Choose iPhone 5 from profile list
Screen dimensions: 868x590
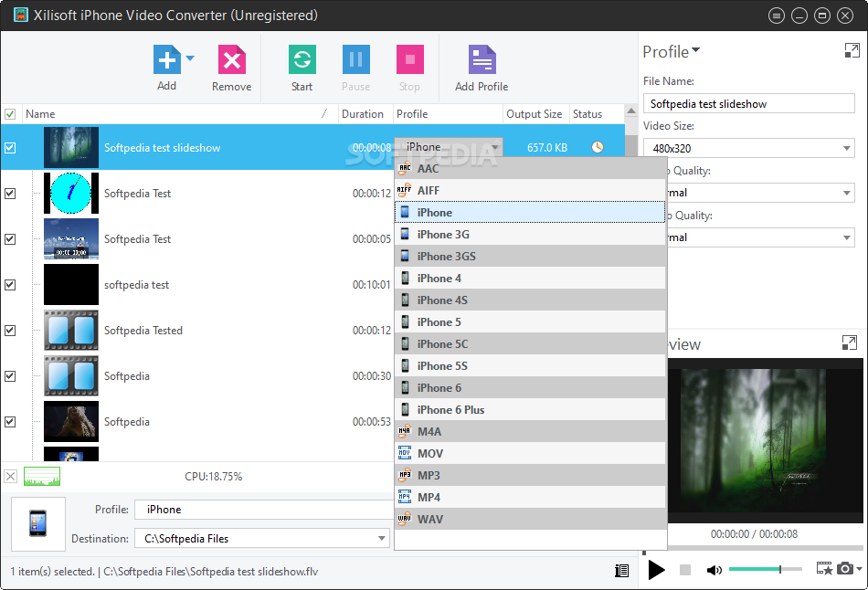click(530, 322)
